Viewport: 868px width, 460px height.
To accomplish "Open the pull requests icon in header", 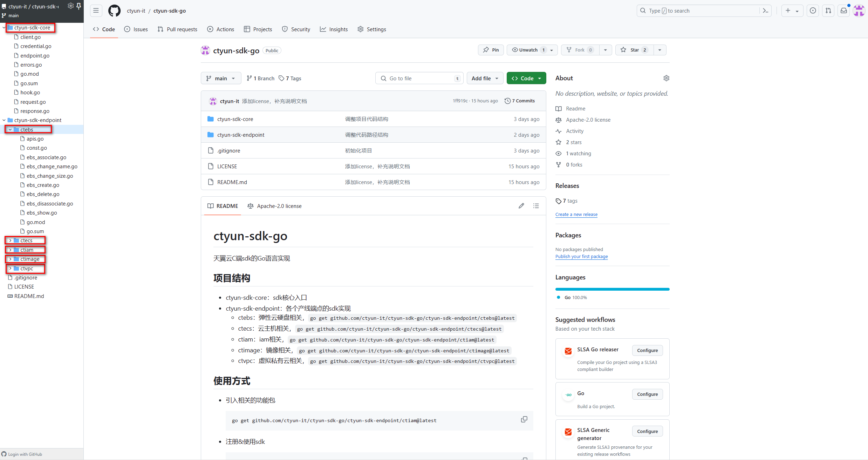I will point(828,11).
